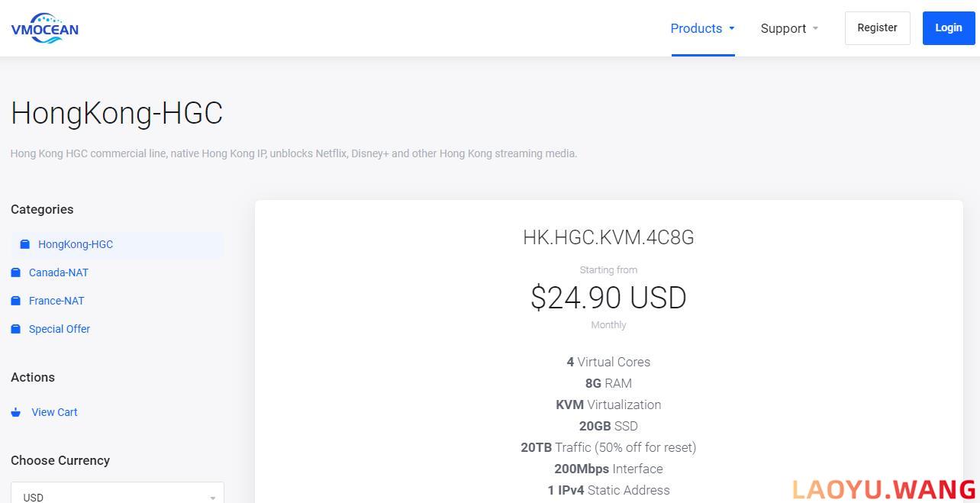
Task: Open the USD currency selector
Action: coord(118,494)
